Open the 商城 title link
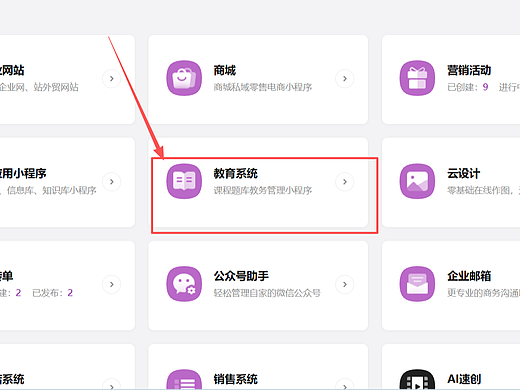Screen dimensions: 520x390 (x=225, y=70)
